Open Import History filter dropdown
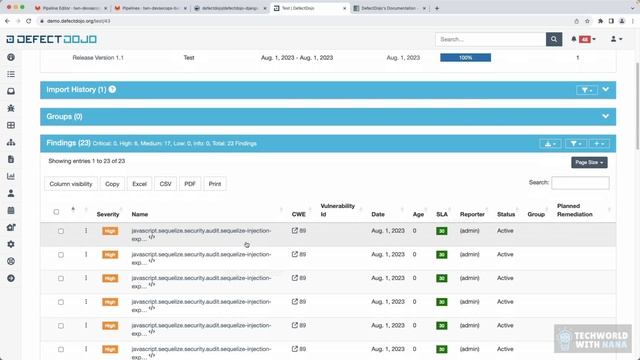 587,90
